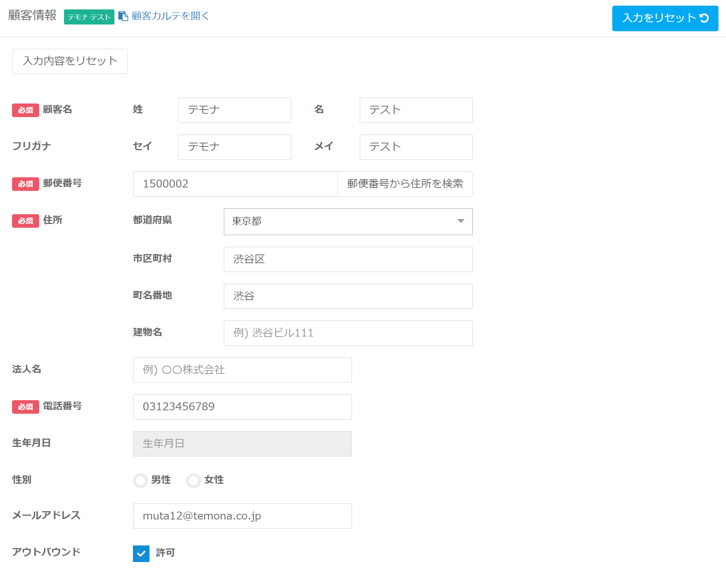
Task: Focus the 建物名 input field
Action: pyautogui.click(x=348, y=333)
